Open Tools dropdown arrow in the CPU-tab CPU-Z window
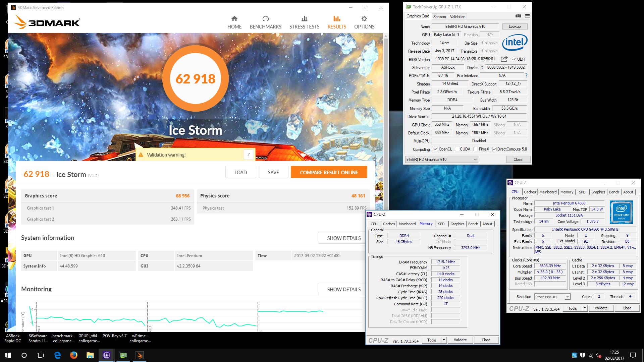The height and width of the screenshot is (362, 644). tap(585, 308)
